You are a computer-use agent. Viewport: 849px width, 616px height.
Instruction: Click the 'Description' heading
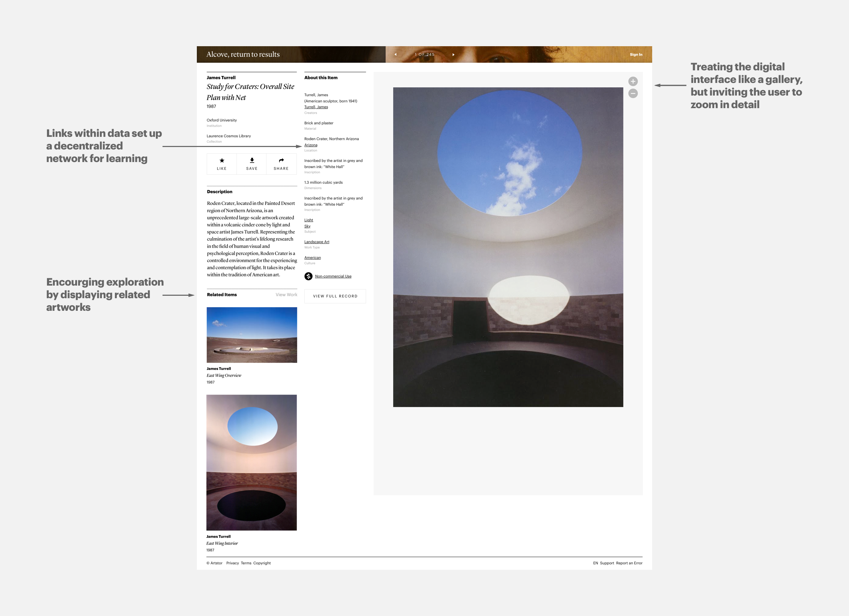click(x=219, y=191)
